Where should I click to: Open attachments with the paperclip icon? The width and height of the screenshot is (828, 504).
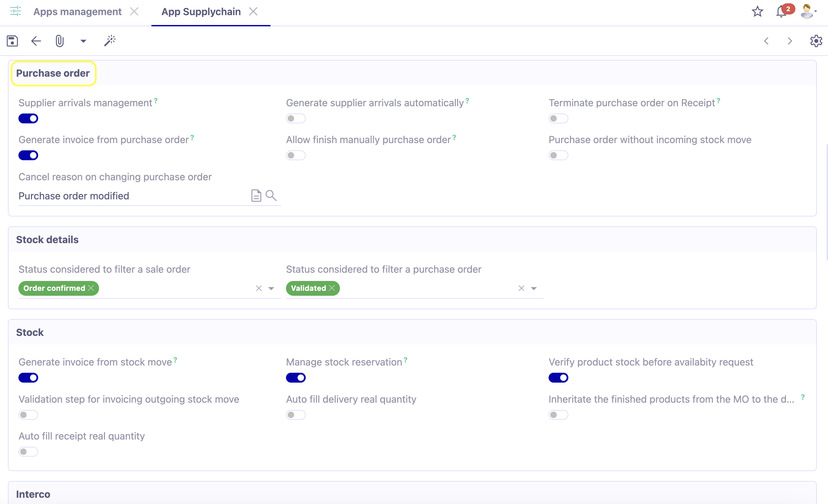(60, 41)
